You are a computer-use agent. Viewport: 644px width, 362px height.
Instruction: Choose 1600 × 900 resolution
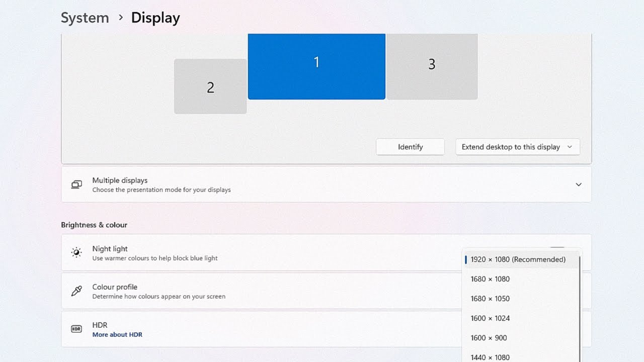click(x=521, y=338)
